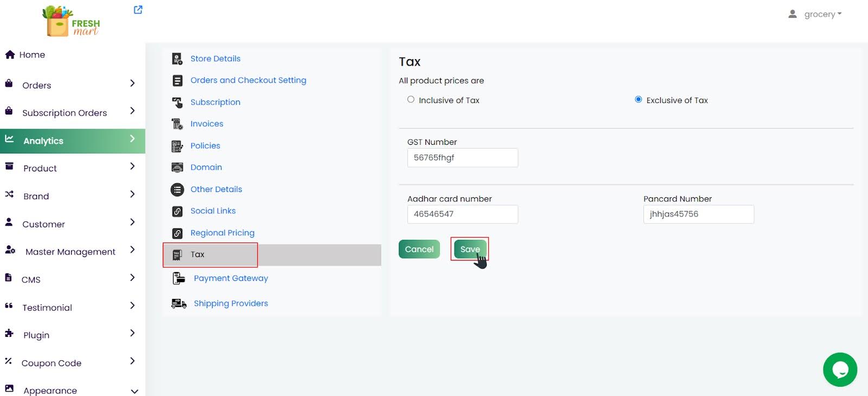
Task: Expand the Master Management chevron
Action: (132, 250)
